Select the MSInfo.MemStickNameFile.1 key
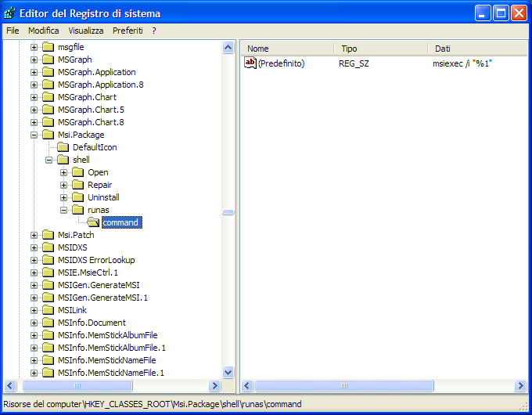Viewport: 532px width, 415px height. 111,373
